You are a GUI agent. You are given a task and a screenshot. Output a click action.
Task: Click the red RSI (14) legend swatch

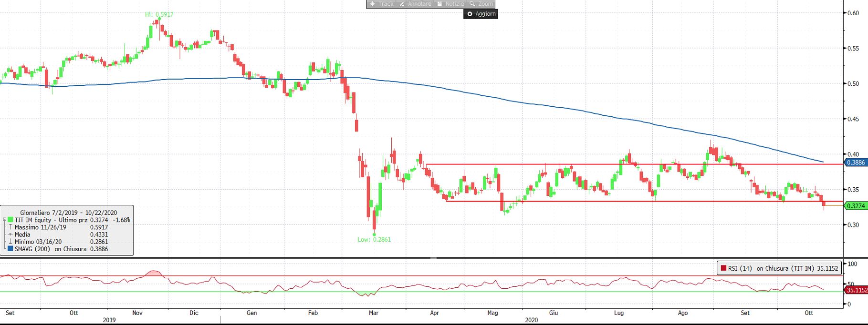[x=723, y=268]
